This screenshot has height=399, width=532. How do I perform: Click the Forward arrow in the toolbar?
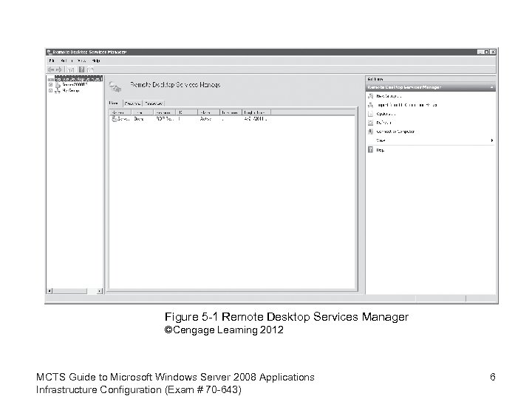(x=59, y=69)
